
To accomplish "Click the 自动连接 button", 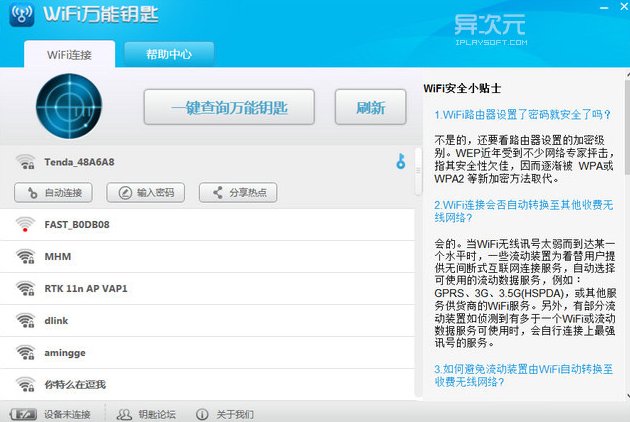I will click(55, 192).
